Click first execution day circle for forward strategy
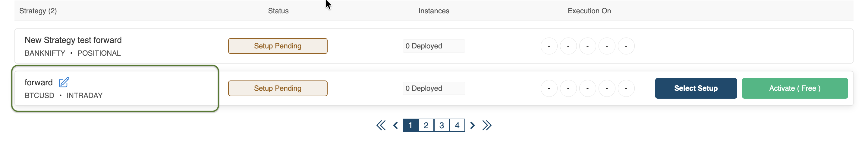868x141 pixels. point(549,89)
